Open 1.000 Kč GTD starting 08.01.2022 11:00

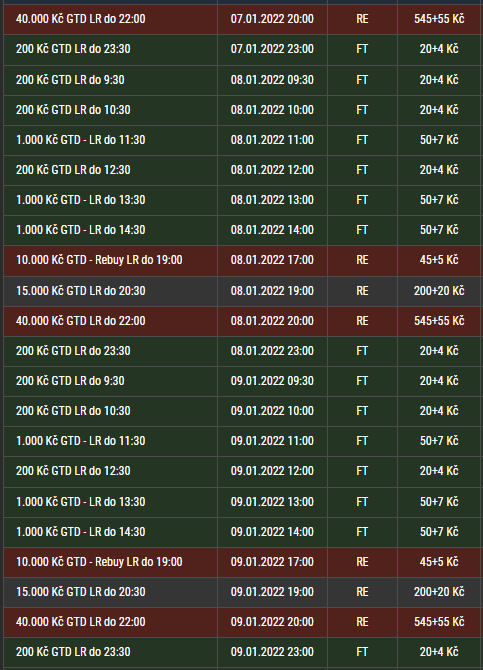[80, 140]
